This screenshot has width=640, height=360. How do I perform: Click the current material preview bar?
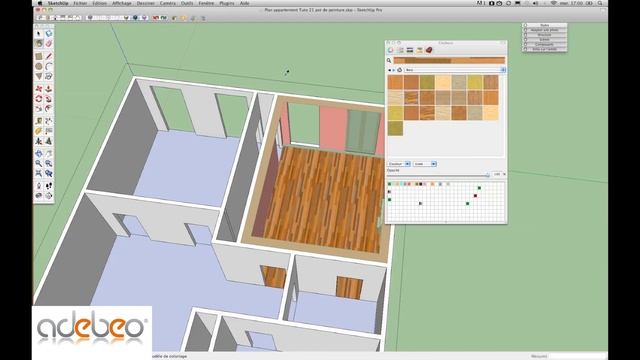[x=449, y=60]
